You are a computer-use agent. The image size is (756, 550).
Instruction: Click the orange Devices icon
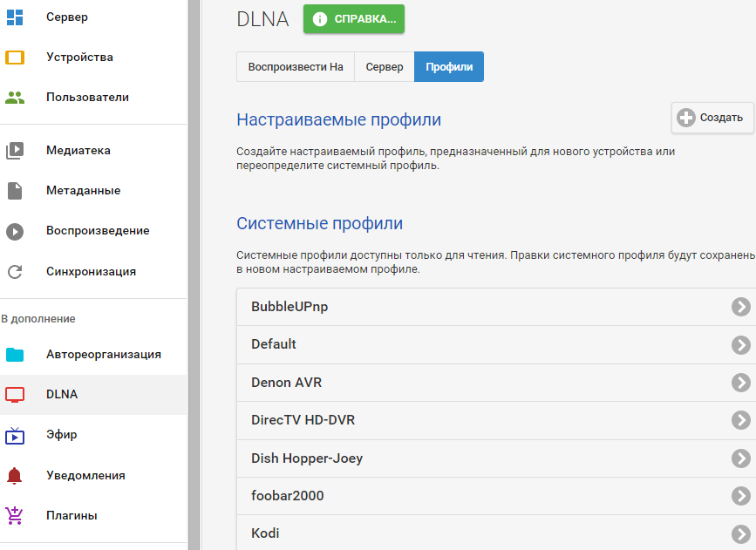(15, 58)
